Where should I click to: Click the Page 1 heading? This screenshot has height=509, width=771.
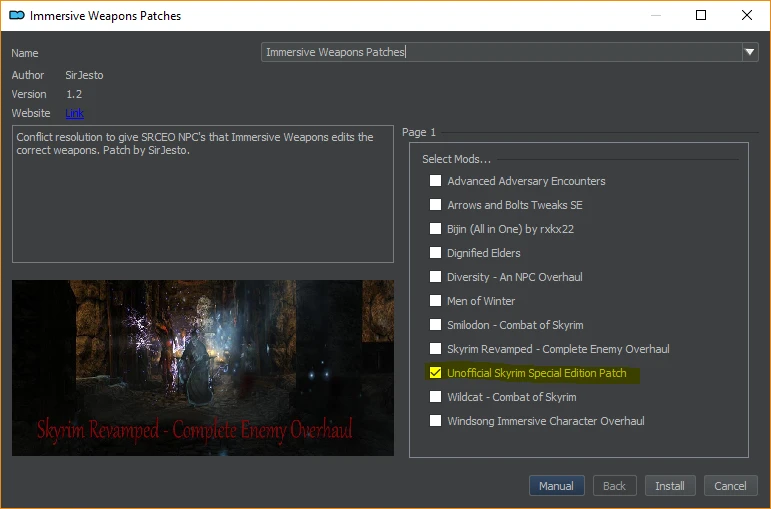[x=419, y=132]
